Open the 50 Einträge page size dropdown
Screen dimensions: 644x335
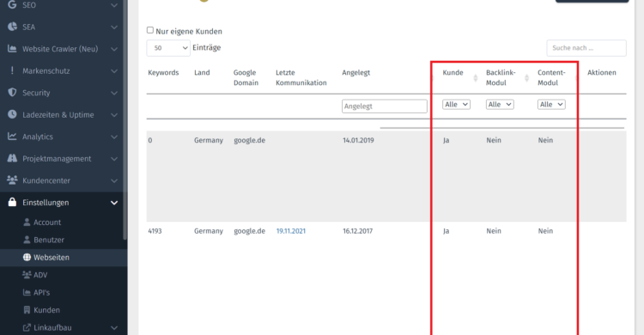click(168, 48)
